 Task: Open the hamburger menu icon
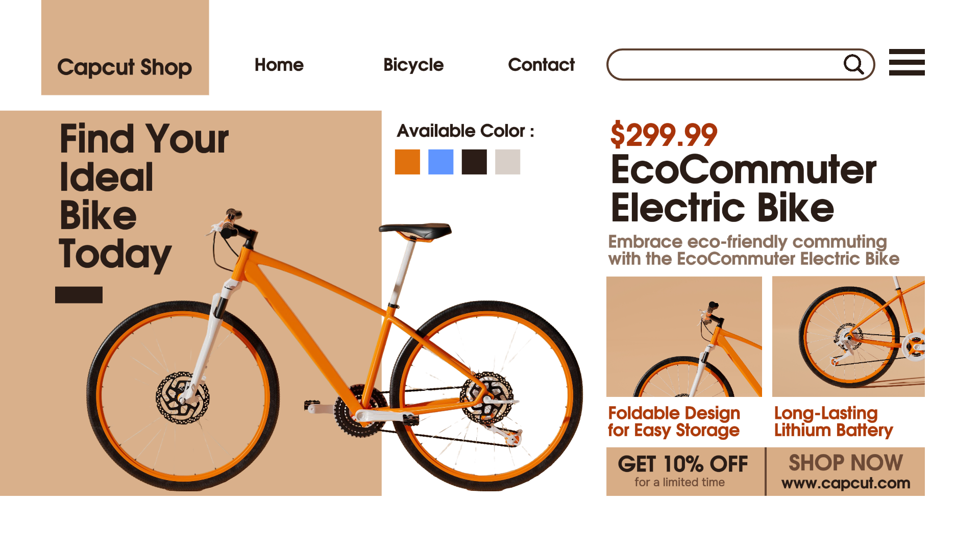[x=906, y=62]
